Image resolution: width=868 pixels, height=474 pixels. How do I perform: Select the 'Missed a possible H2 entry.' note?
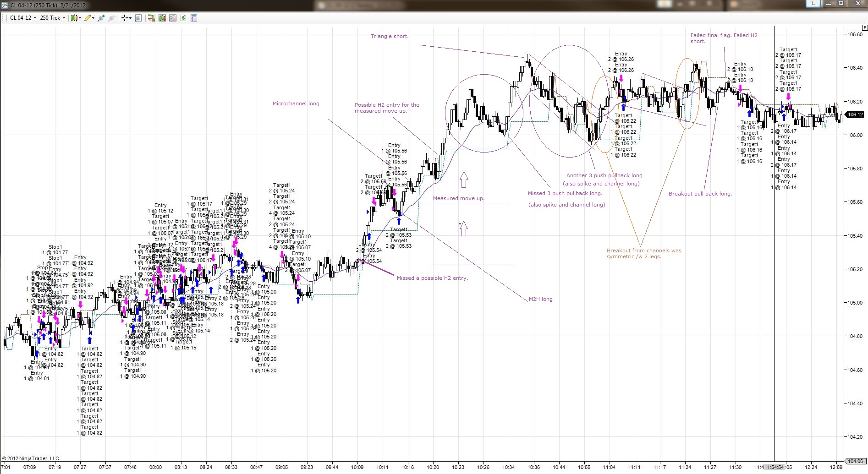(432, 278)
